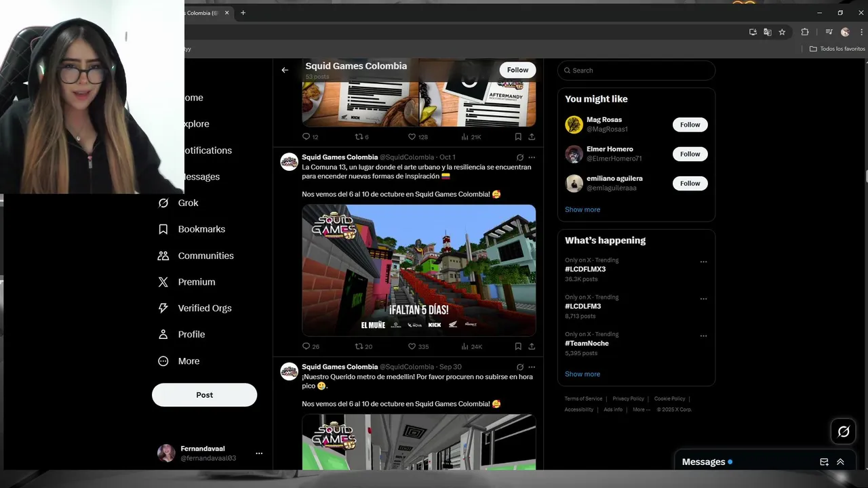The height and width of the screenshot is (488, 868).
Task: Open more options on the Oct 1 post
Action: click(x=532, y=157)
